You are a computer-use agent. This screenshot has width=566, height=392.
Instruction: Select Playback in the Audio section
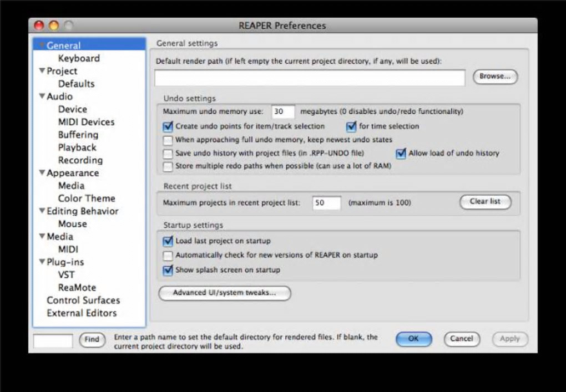tap(77, 147)
